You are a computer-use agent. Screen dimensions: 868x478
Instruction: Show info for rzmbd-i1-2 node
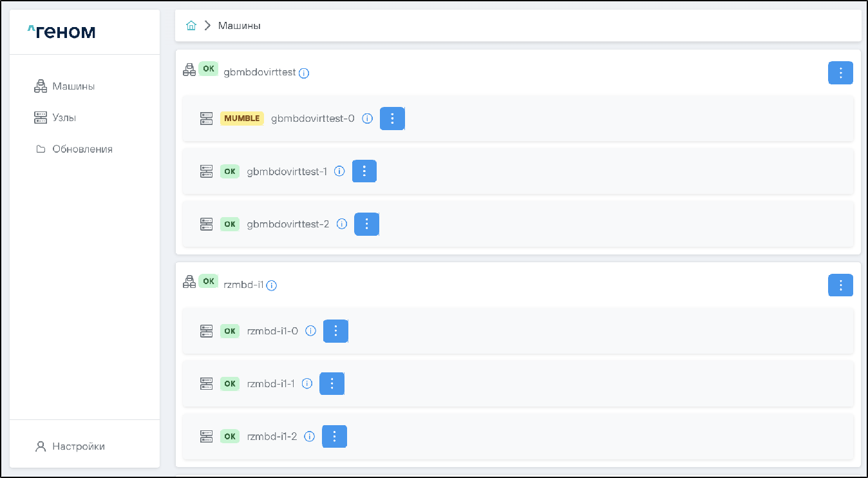(x=309, y=437)
